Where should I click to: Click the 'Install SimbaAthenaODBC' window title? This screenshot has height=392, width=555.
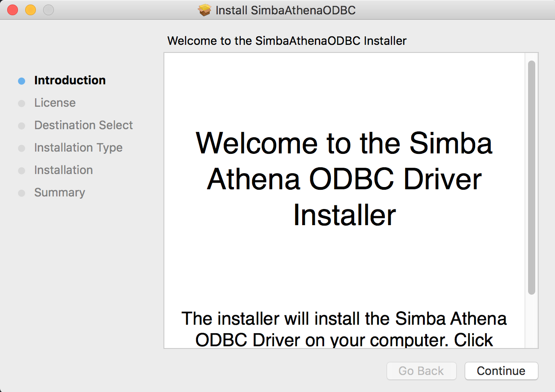286,10
